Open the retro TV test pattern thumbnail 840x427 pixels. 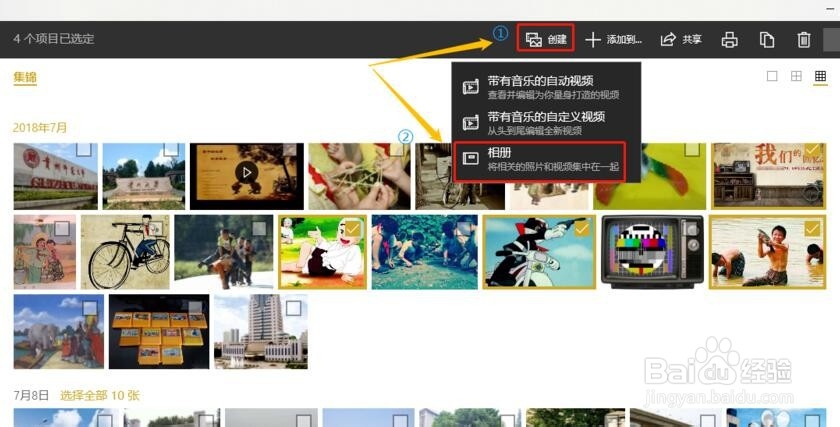[x=652, y=252]
